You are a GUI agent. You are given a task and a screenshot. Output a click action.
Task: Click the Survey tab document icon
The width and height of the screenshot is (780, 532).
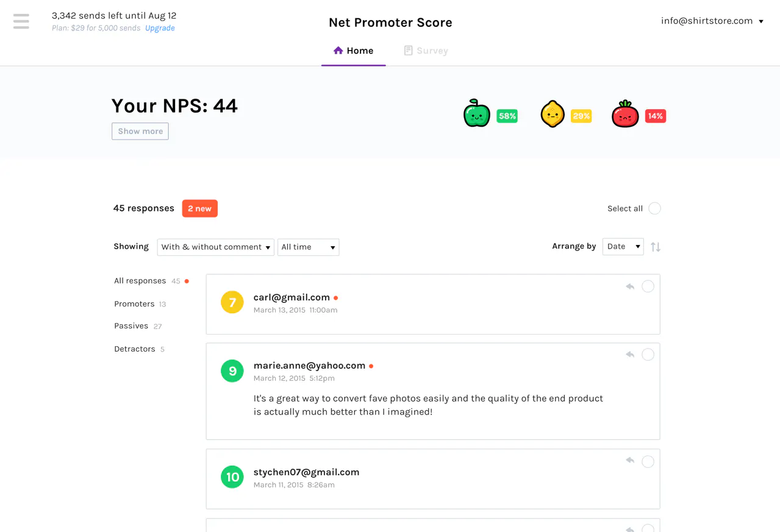tap(409, 51)
